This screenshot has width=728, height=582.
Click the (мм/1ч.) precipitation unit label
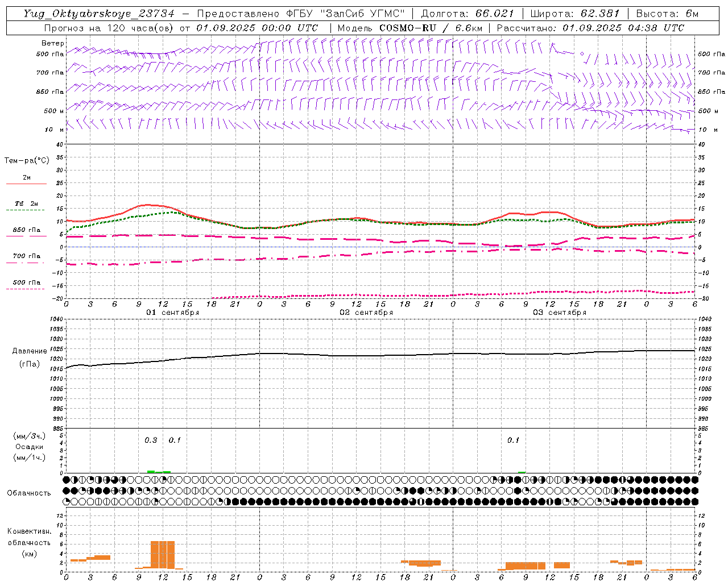tap(30, 458)
